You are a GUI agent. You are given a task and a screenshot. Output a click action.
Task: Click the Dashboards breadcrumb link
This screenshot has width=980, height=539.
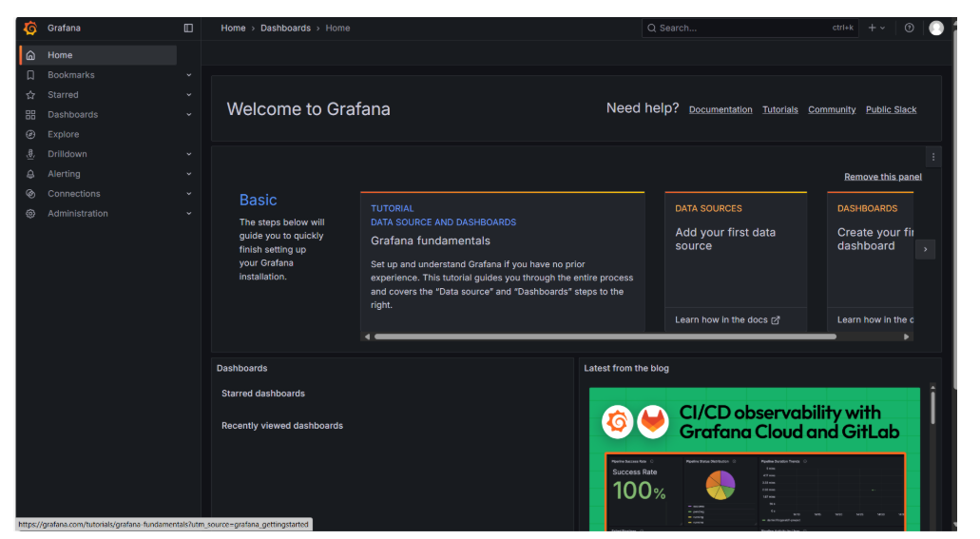[285, 29]
